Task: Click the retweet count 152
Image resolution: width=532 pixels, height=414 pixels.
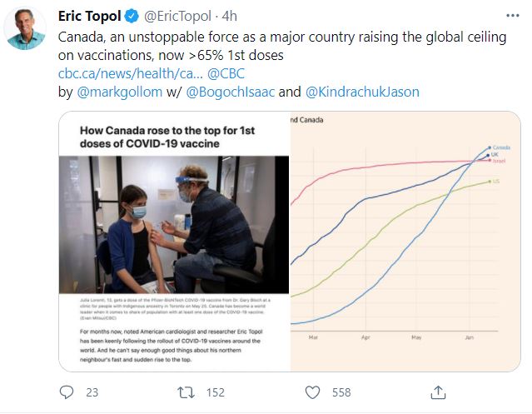Action: 216,392
